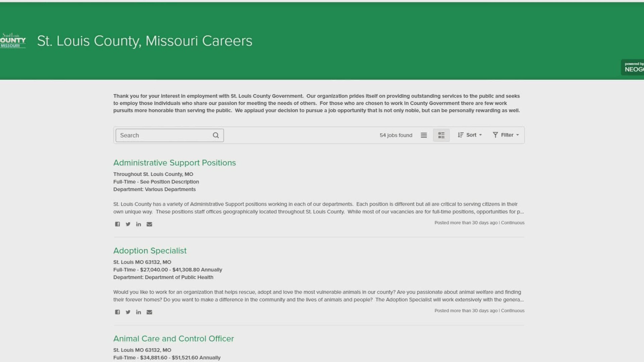The height and width of the screenshot is (362, 644).
Task: Click Adoption Specialist 'St. Louis MO 63132, MO' location
Action: 142,262
